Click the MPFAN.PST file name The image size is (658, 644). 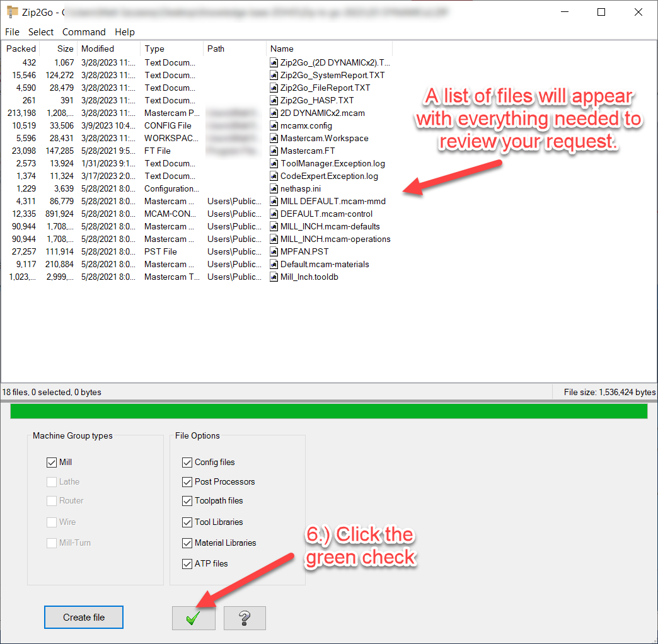[x=304, y=251]
